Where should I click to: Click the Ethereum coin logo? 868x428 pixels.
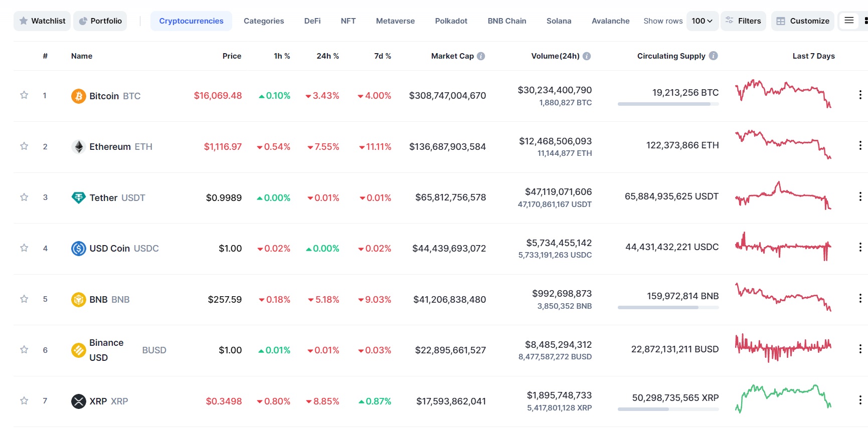[x=79, y=147]
